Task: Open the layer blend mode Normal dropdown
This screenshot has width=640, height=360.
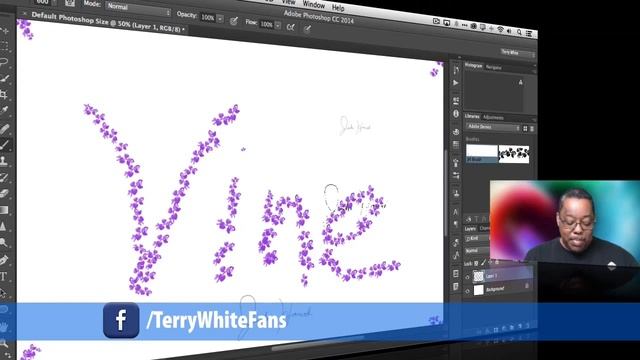Action: (477, 250)
